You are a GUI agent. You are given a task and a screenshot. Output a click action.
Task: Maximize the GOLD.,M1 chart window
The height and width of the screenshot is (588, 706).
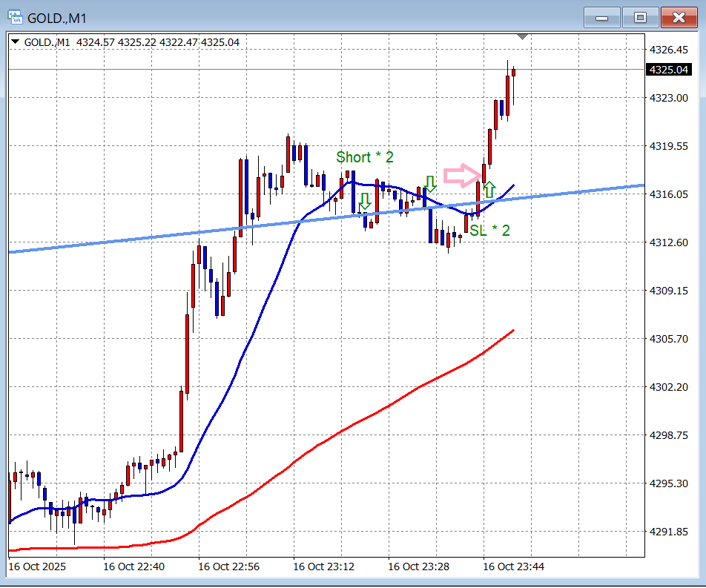(x=640, y=18)
